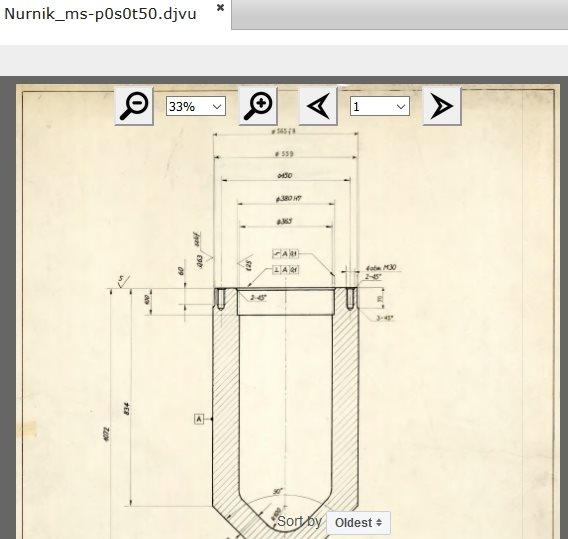
Task: Zoom out with the minus magnifier icon
Action: pos(134,106)
